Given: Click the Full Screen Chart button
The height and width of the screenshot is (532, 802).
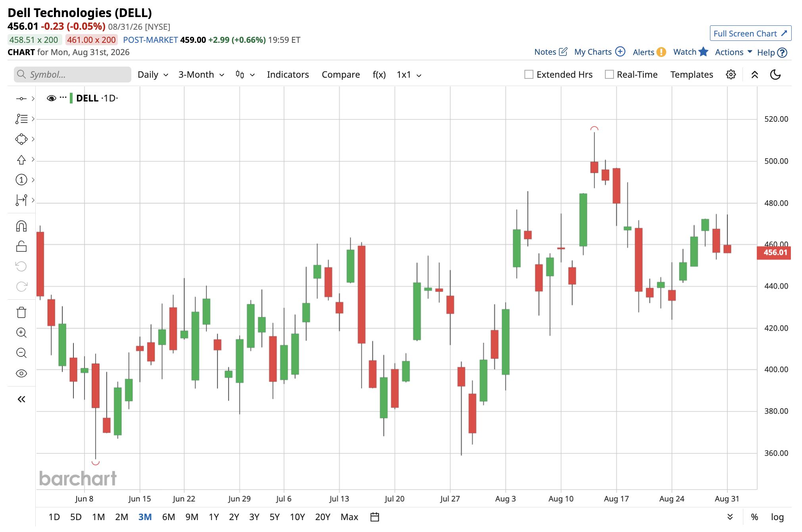Looking at the screenshot, I should pyautogui.click(x=750, y=33).
